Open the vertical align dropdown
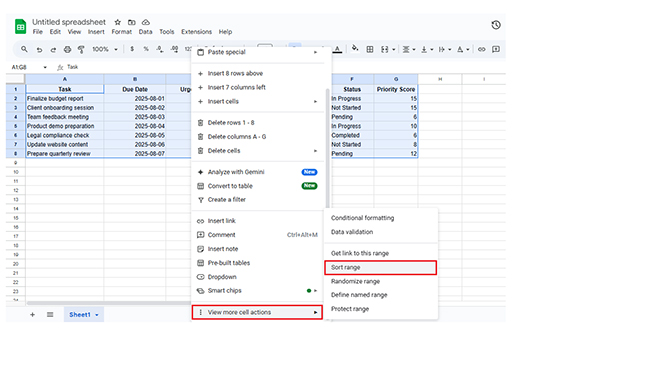Image resolution: width=650 pixels, height=385 pixels. click(x=427, y=49)
